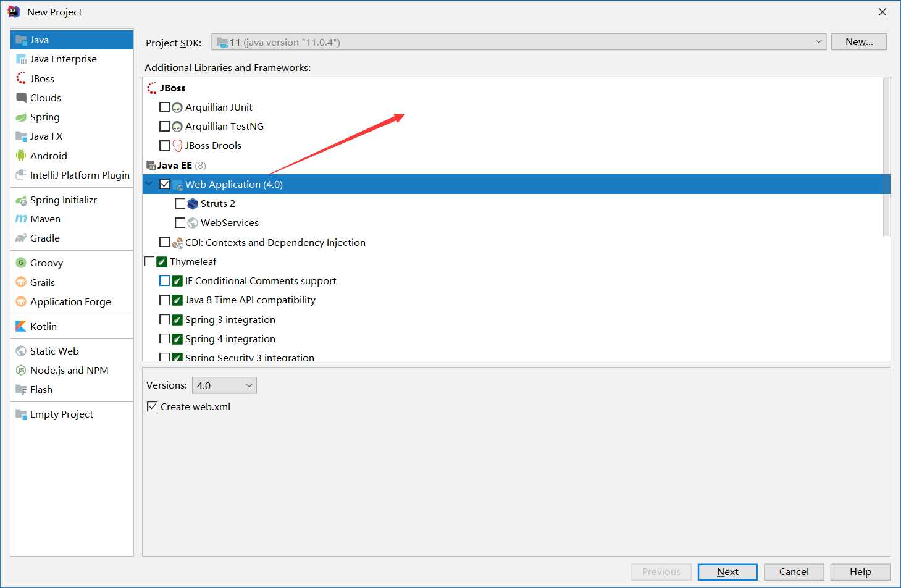Select Spring project type label
901x588 pixels.
[x=45, y=117]
